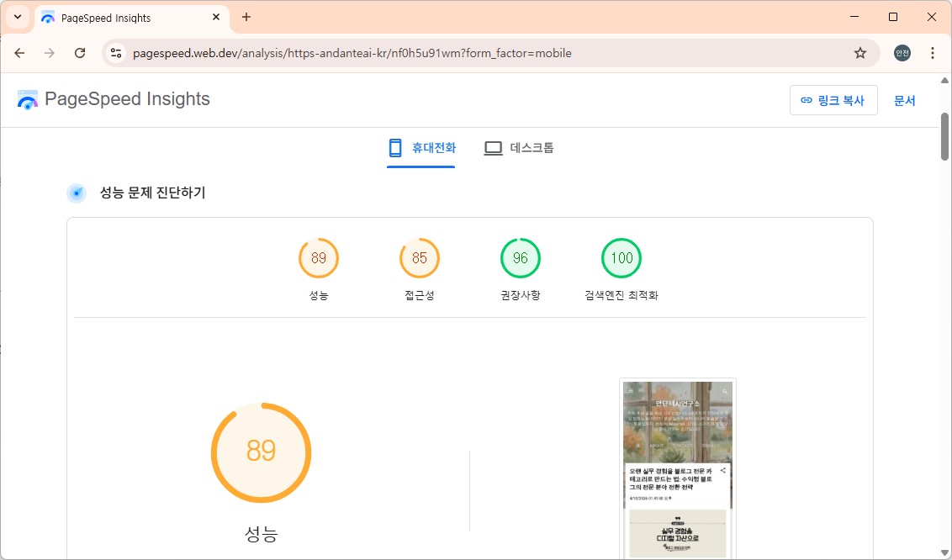952x560 pixels.
Task: Open the 문서 documentation link
Action: click(905, 99)
